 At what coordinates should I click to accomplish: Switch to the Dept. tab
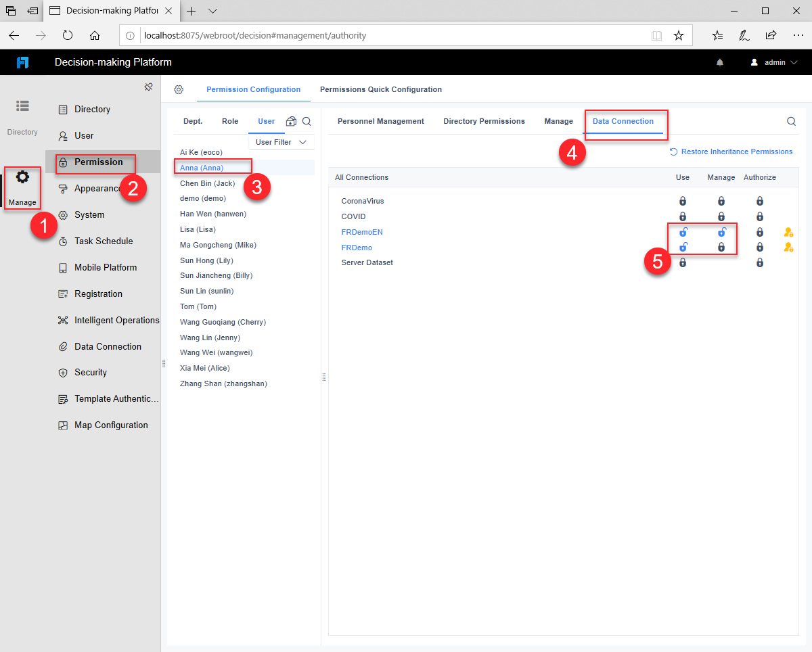pyautogui.click(x=193, y=121)
